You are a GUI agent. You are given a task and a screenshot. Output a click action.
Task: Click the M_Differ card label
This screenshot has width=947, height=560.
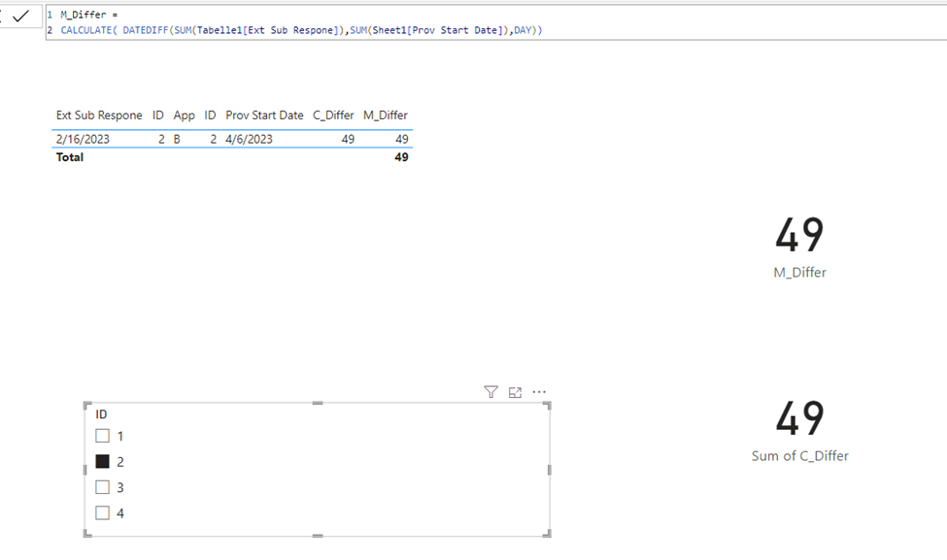pyautogui.click(x=799, y=273)
